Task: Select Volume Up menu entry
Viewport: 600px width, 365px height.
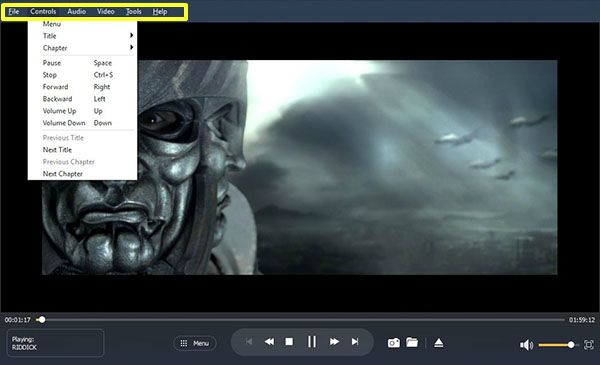Action: (82, 111)
